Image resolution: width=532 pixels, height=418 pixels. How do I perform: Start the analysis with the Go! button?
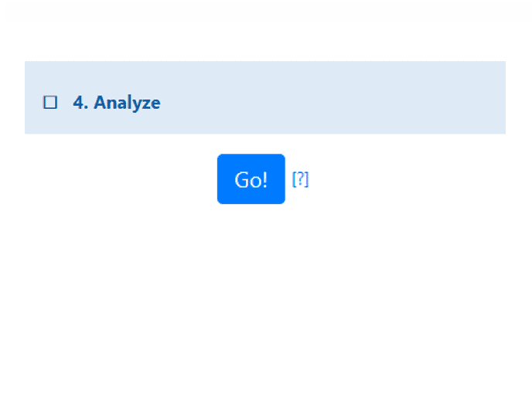coord(251,179)
